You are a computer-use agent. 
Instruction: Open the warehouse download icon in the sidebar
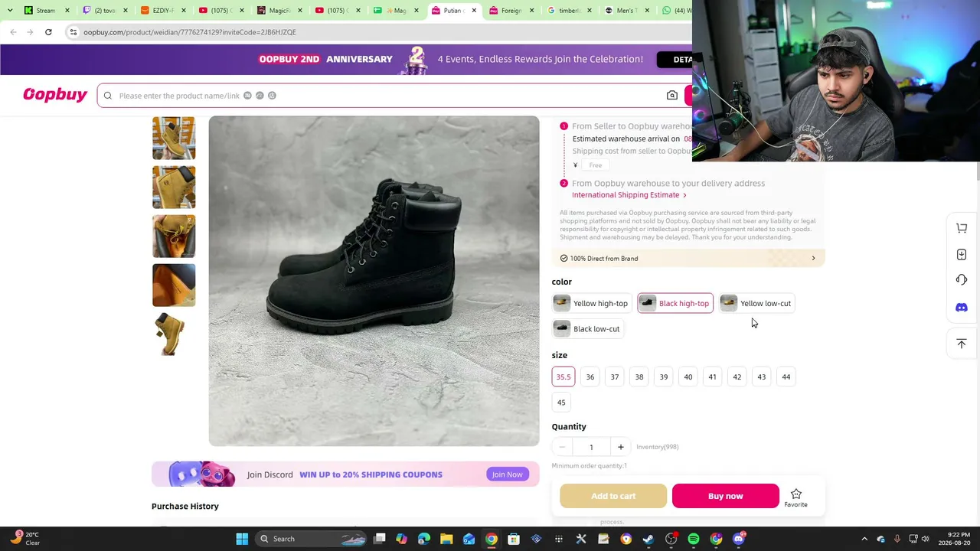click(962, 254)
